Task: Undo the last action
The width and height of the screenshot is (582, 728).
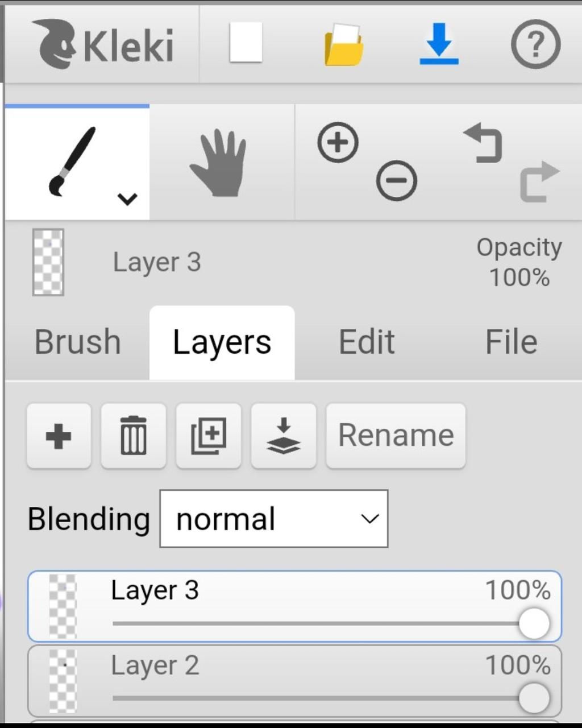Action: coord(484,143)
